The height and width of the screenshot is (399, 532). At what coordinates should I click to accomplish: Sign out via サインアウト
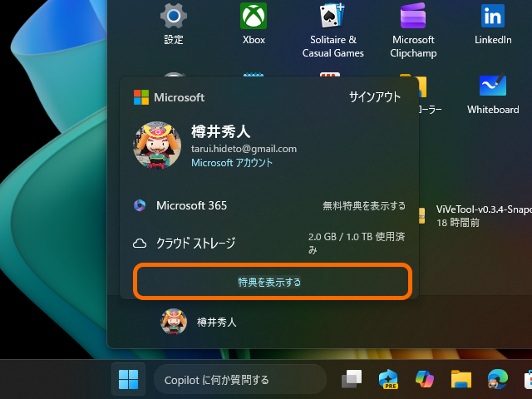click(x=375, y=97)
